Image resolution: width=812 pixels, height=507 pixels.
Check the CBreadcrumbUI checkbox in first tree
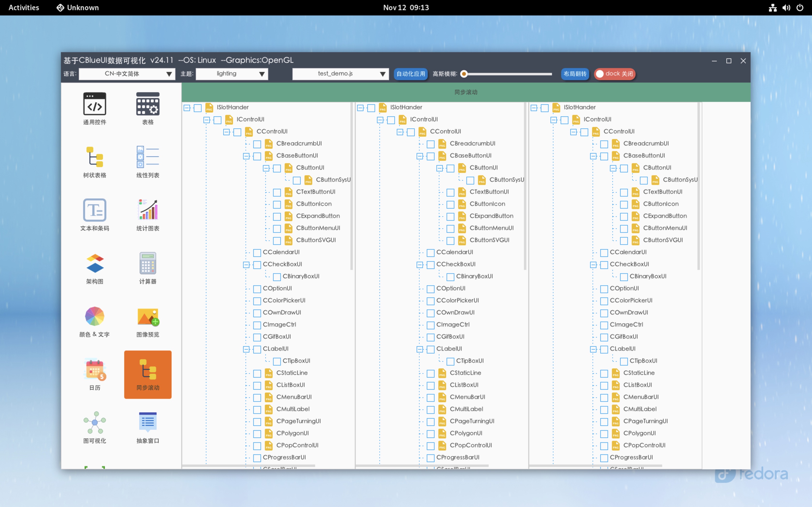pyautogui.click(x=257, y=144)
